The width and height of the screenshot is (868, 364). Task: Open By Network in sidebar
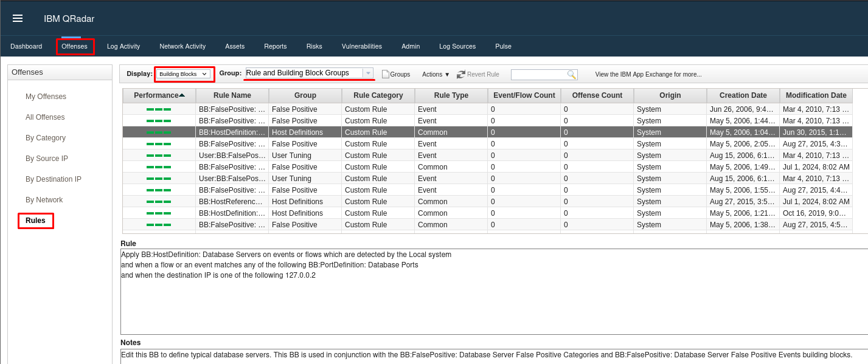coord(44,200)
